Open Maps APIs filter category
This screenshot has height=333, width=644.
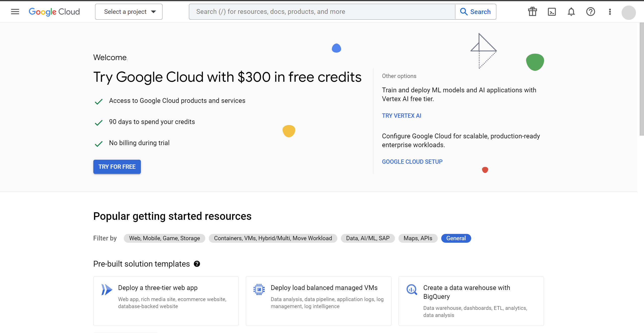tap(418, 238)
